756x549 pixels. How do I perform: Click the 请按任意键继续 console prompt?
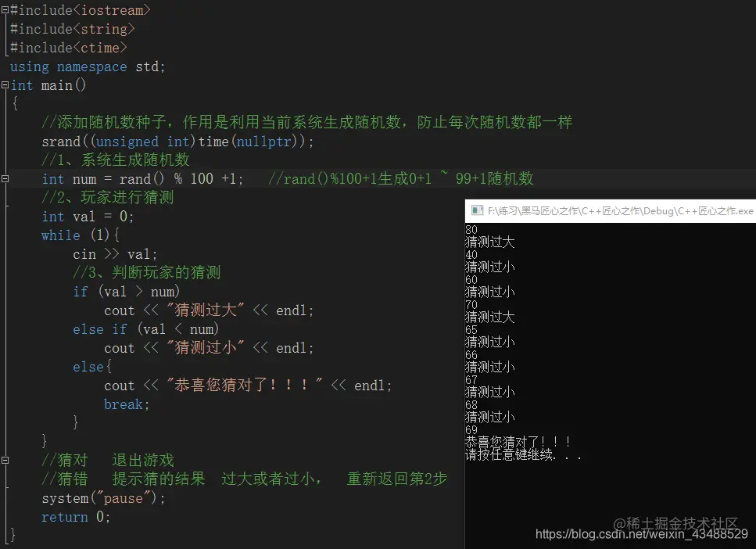[x=520, y=454]
